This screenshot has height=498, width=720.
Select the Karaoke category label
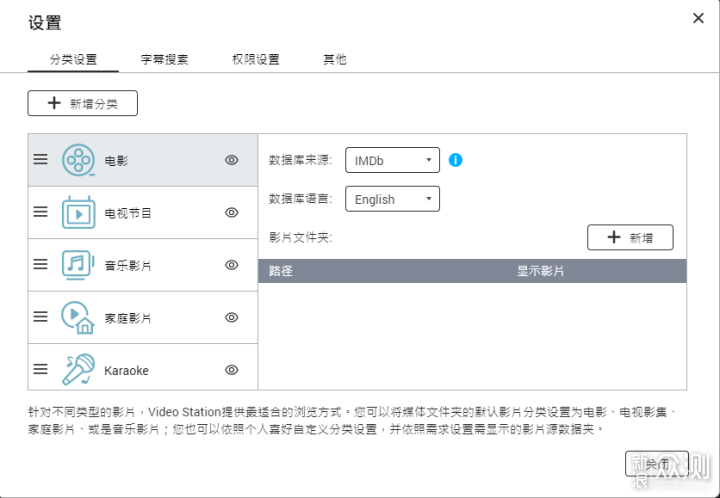click(126, 370)
